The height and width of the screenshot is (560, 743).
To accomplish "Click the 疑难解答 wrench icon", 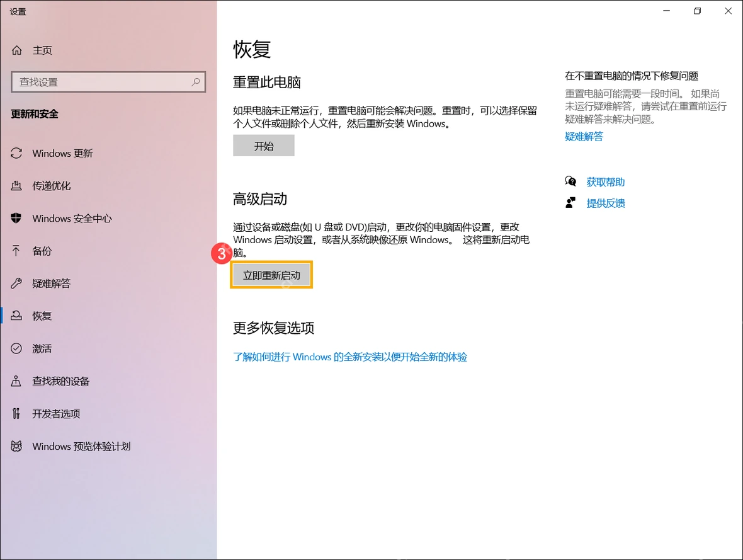I will coord(16,283).
